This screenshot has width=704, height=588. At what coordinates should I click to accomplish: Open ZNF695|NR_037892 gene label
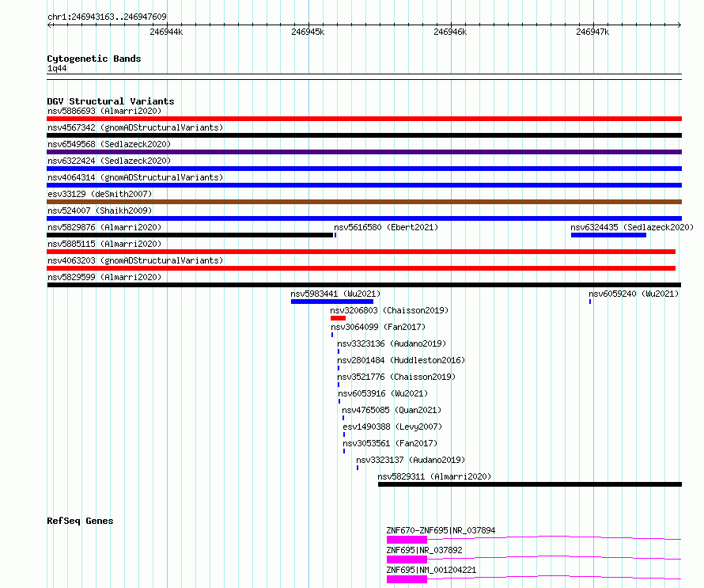tap(424, 550)
